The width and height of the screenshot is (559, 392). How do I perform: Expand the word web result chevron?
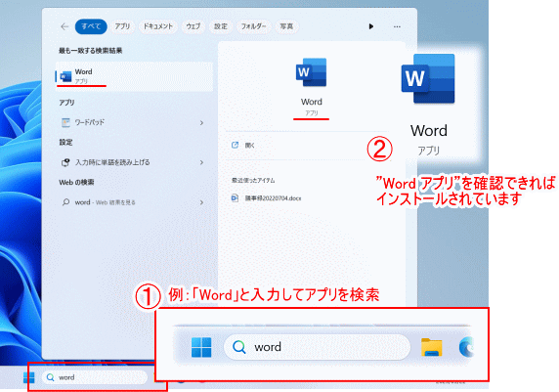201,202
